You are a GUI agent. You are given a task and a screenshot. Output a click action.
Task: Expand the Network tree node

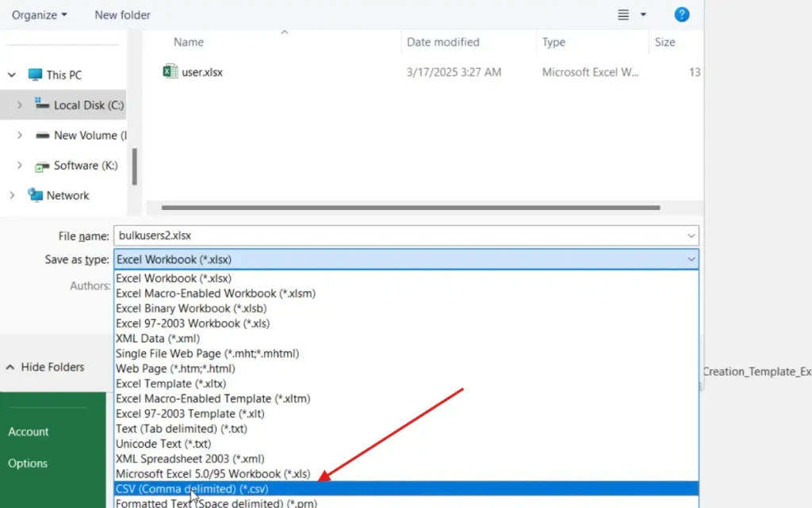[x=12, y=195]
